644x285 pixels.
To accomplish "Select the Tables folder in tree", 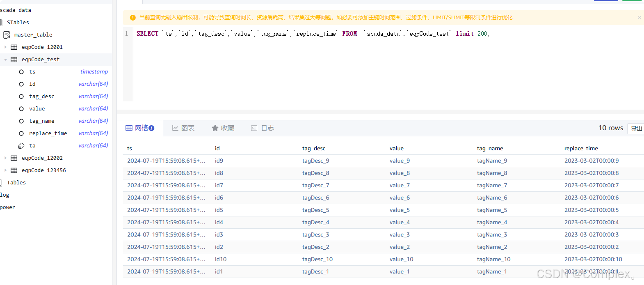I will (16, 183).
